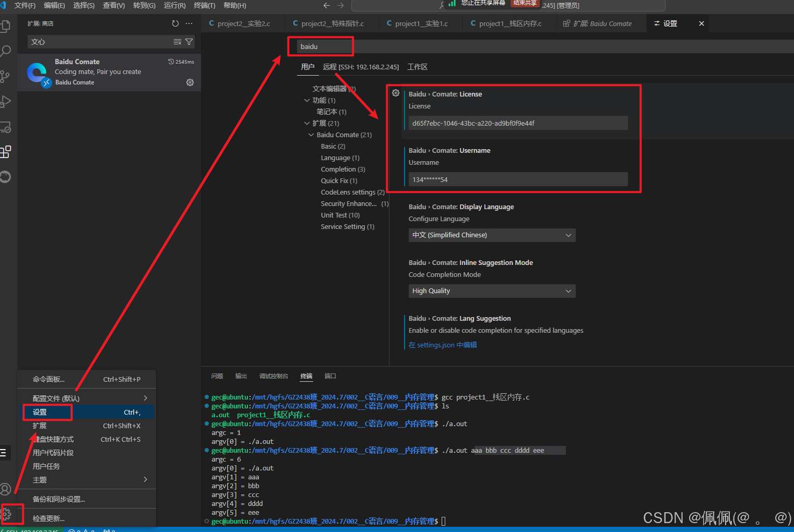Select CodeLens settings (2) category
The image size is (794, 532).
pos(352,192)
